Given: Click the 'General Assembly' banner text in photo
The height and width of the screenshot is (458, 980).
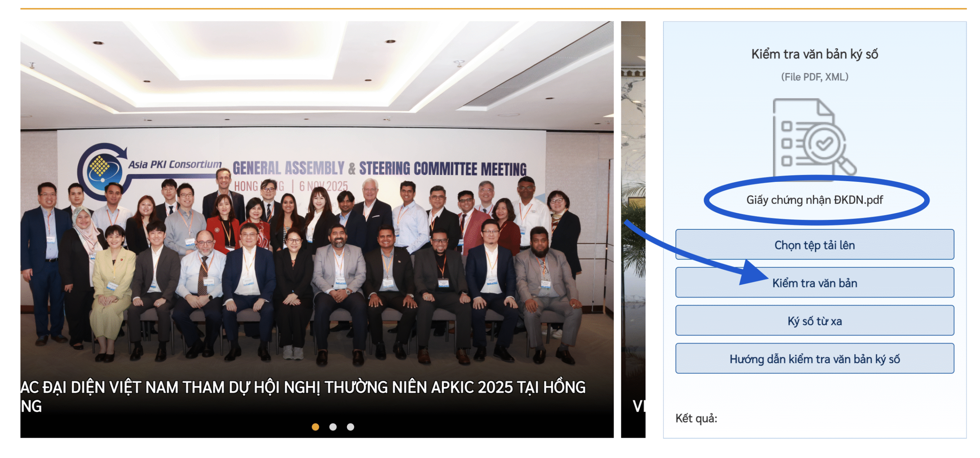Looking at the screenshot, I should point(289,168).
